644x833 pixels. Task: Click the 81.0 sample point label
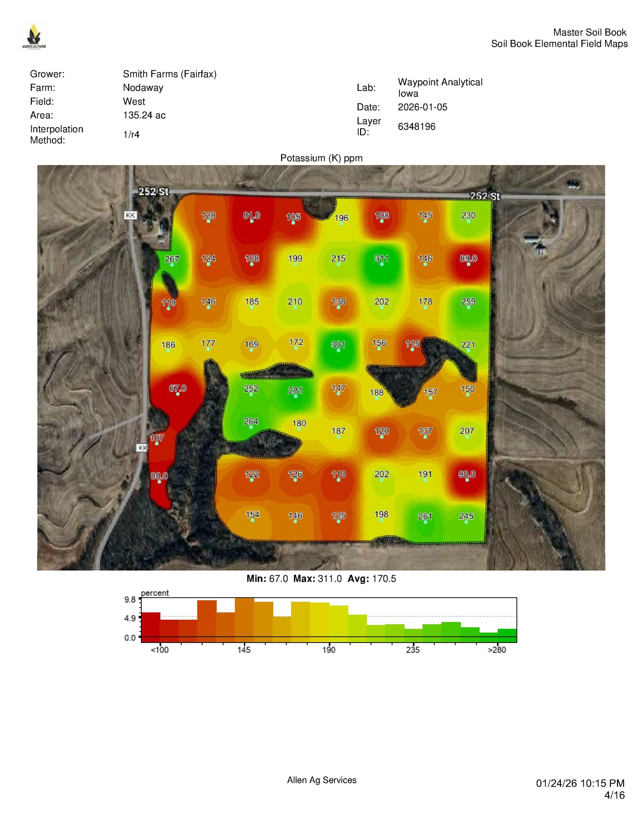tap(252, 216)
